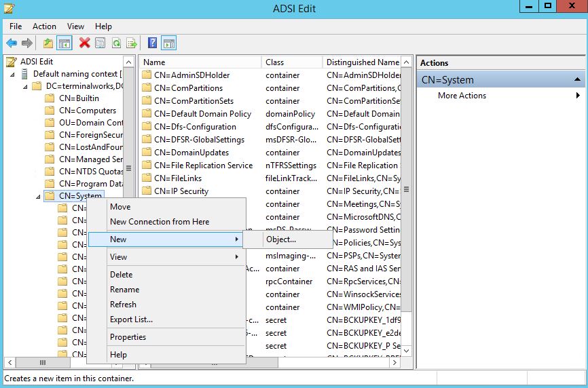Screen dimensions: 588x388
Task: Click the blue Help question mark icon
Action: coord(152,43)
